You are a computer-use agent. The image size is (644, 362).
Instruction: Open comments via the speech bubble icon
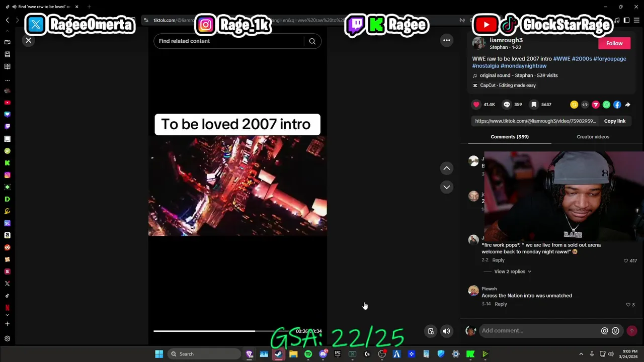point(507,105)
